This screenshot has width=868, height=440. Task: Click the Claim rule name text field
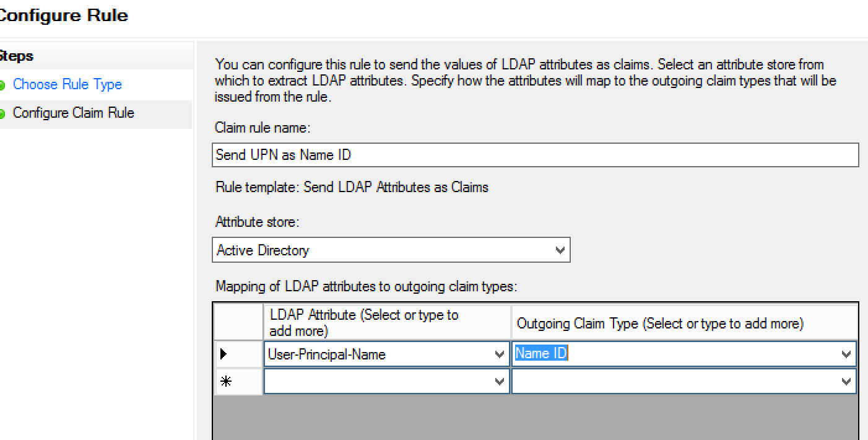(x=535, y=155)
